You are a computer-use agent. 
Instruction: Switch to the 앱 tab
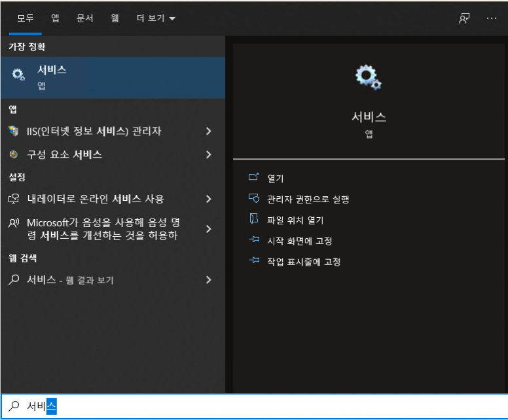pyautogui.click(x=55, y=18)
